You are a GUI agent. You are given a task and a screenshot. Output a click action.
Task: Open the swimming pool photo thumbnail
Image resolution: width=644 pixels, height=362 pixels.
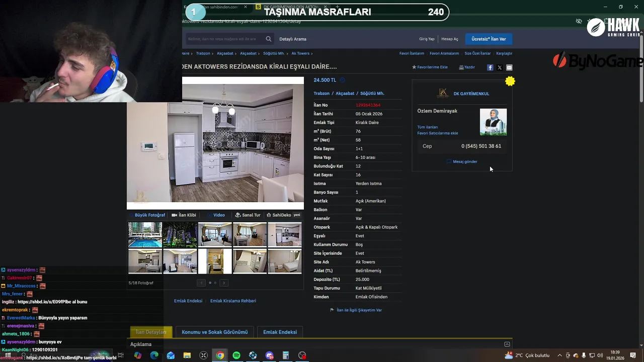pos(145,234)
